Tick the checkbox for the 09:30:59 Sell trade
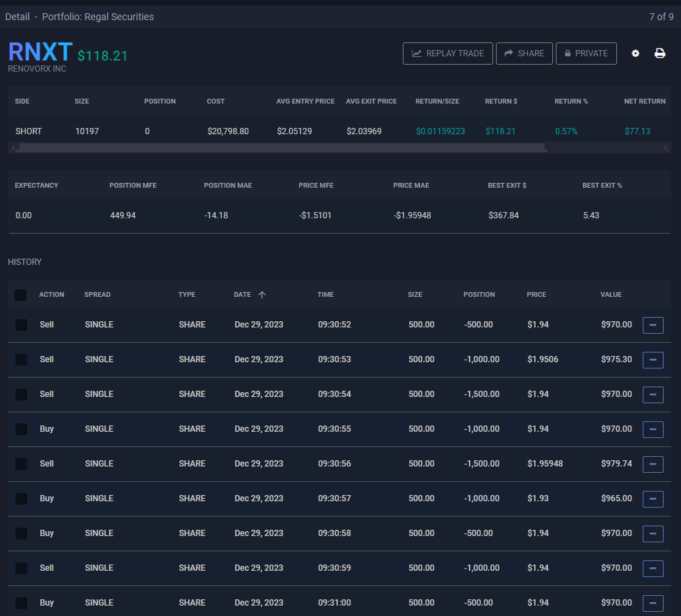 (x=21, y=568)
